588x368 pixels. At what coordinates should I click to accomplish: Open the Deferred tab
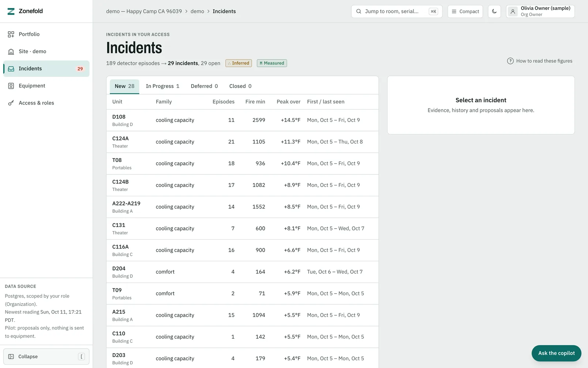(204, 86)
